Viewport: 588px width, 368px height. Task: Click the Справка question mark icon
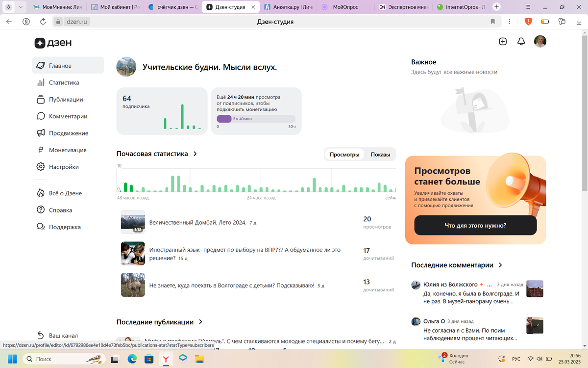pyautogui.click(x=41, y=210)
